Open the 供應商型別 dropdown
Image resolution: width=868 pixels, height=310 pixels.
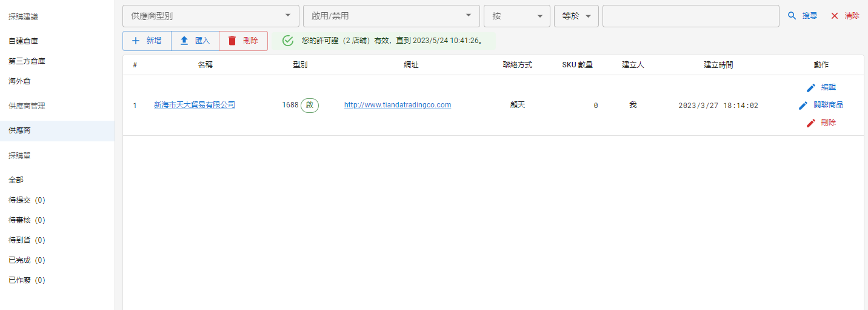pos(211,16)
